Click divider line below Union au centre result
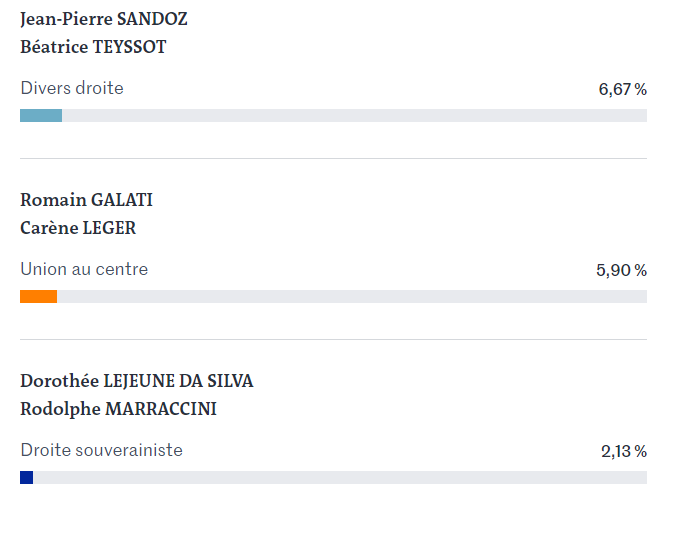 click(333, 339)
